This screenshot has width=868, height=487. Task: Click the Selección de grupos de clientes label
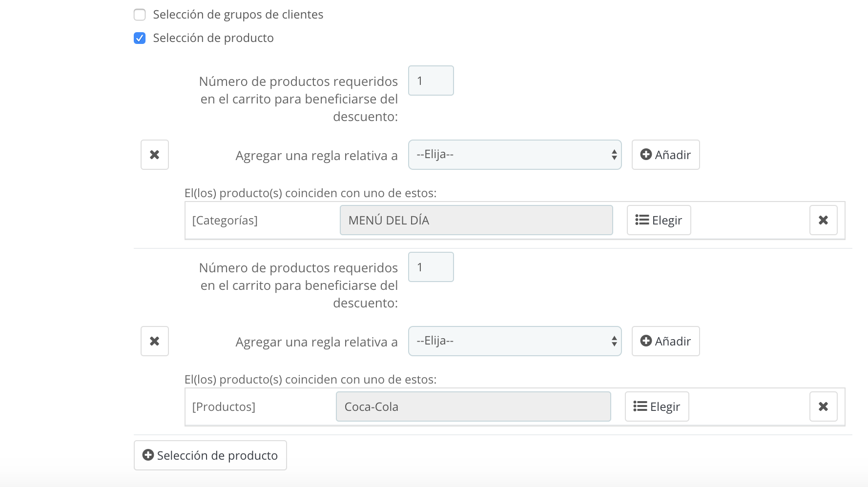(x=238, y=15)
